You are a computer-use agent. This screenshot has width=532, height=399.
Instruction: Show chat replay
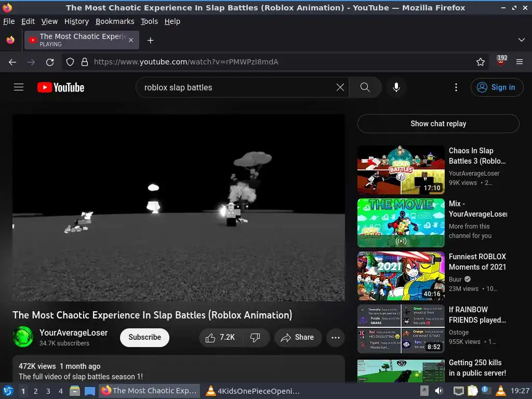(x=438, y=124)
